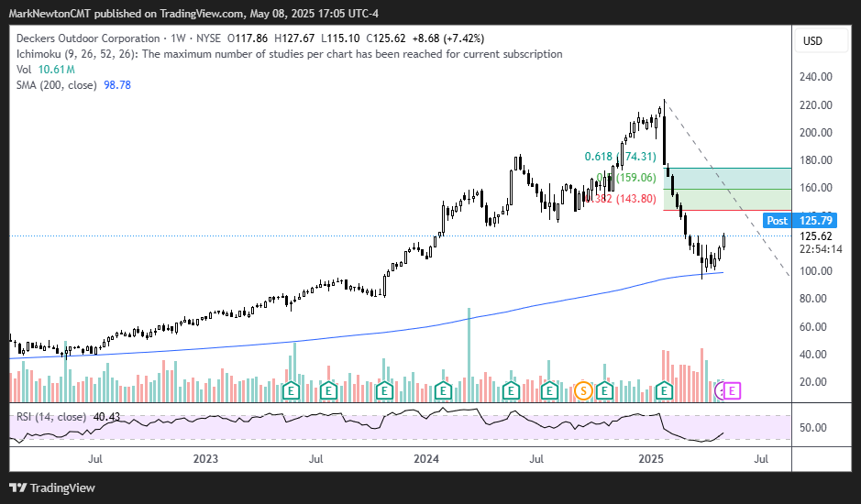
Task: Open the October 2023 earnings E marker
Action: 384,391
